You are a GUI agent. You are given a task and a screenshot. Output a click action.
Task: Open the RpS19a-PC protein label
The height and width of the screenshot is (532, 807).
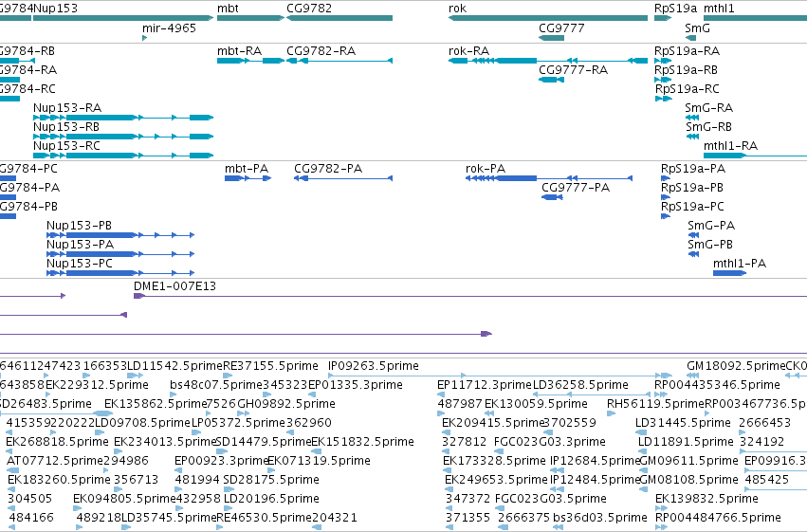693,207
